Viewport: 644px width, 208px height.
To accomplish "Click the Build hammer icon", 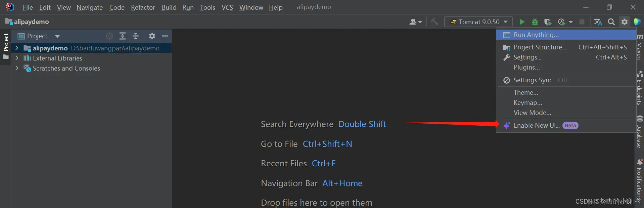I will click(x=434, y=22).
